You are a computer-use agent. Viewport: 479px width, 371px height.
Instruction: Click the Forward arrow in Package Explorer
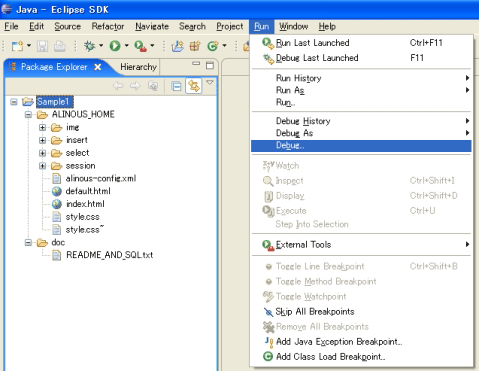135,86
